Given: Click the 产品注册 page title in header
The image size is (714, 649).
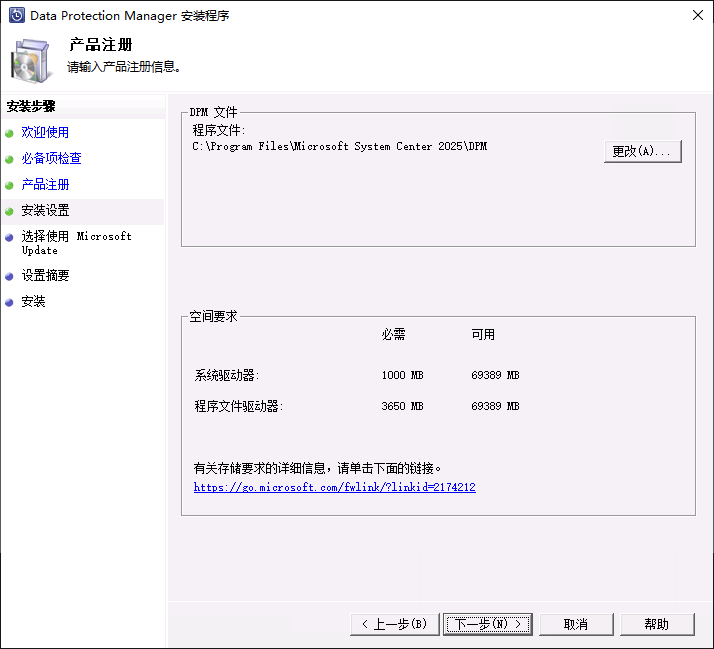Looking at the screenshot, I should point(101,45).
